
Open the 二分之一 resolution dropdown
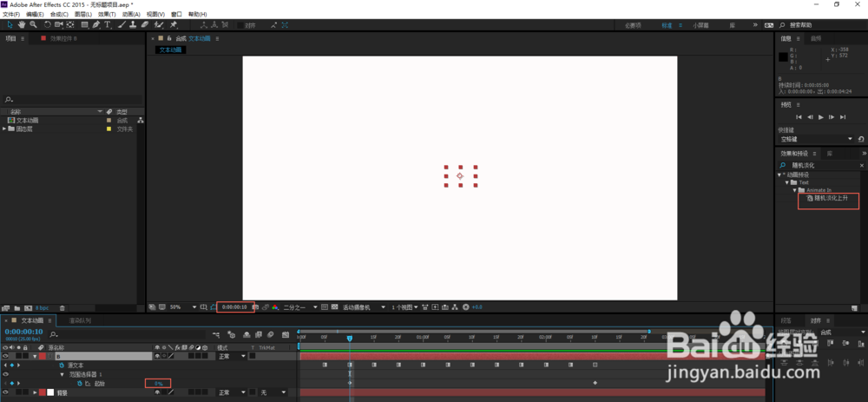[x=300, y=306]
